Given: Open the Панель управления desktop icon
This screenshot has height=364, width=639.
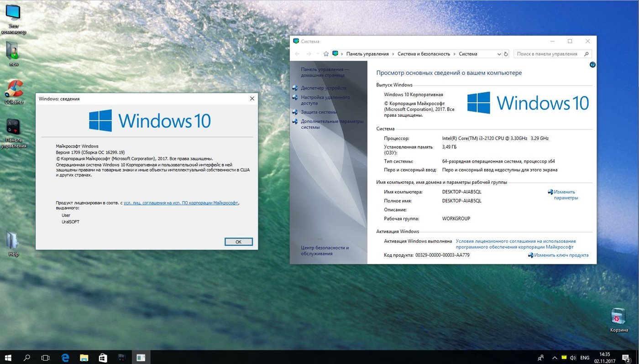Looking at the screenshot, I should pyautogui.click(x=14, y=133).
